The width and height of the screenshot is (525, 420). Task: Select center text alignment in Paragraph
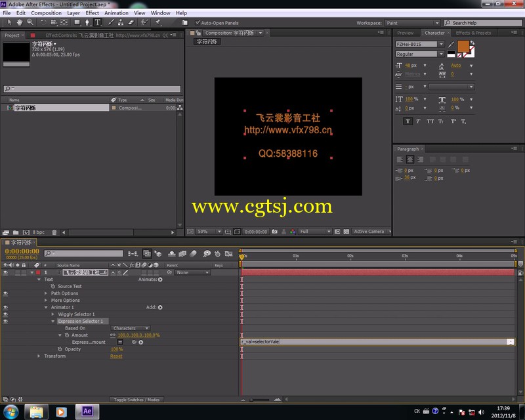(x=409, y=159)
